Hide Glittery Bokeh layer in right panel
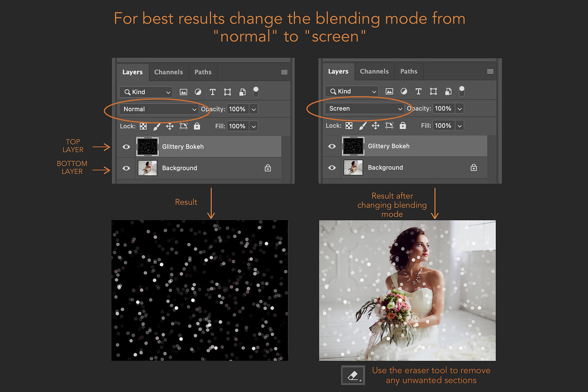This screenshot has width=588, height=392. coord(332,146)
